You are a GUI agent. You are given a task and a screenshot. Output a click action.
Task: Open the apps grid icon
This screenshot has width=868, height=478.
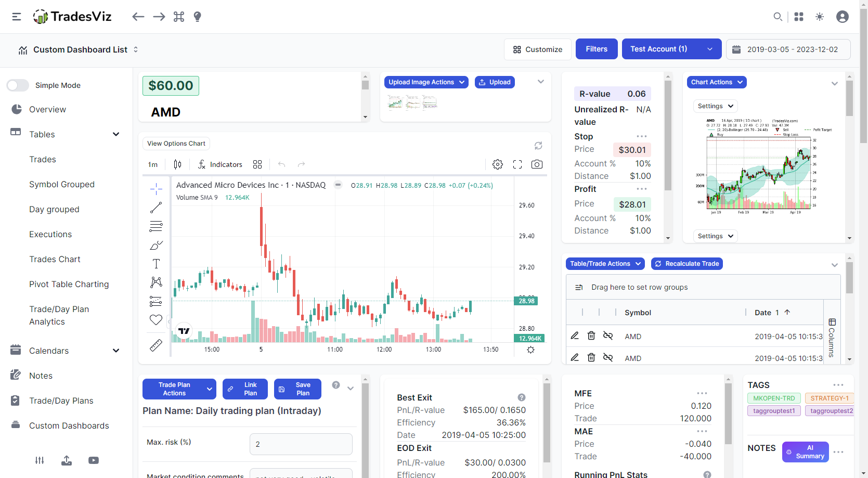[x=799, y=17]
